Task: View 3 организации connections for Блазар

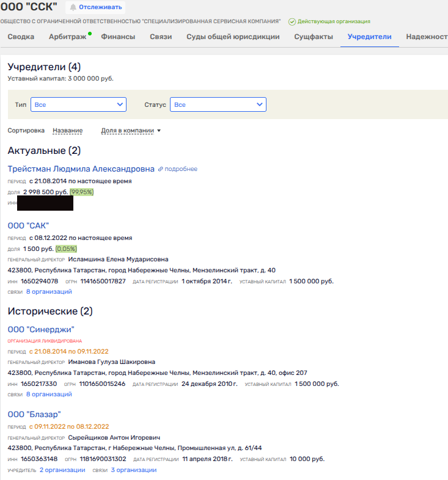Action: [x=133, y=470]
